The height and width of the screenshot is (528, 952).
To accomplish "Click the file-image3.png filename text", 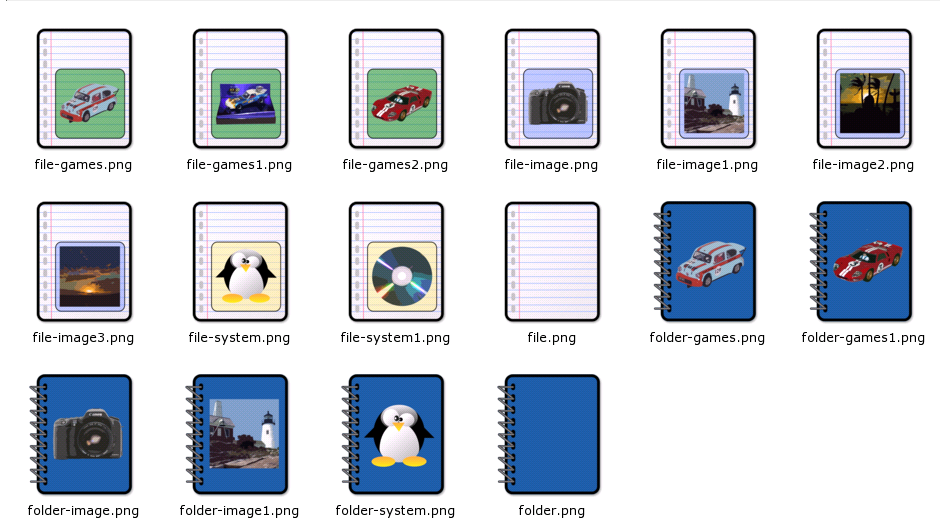I will point(83,338).
